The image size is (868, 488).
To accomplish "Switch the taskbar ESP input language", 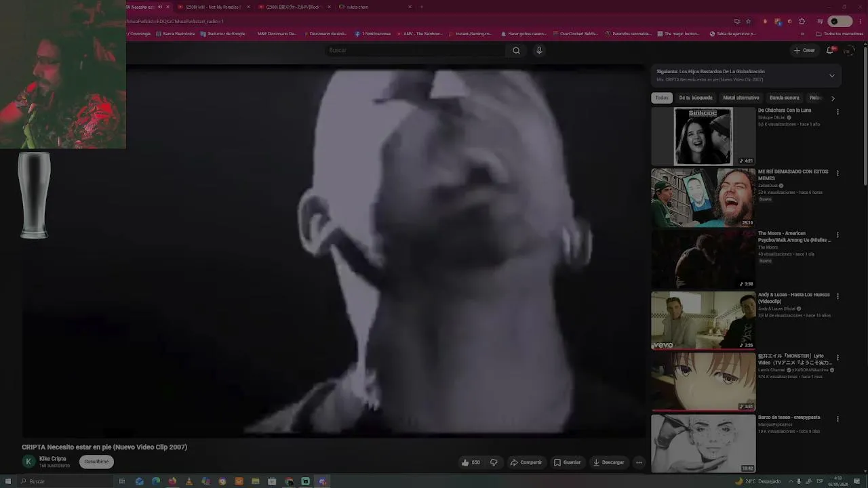I will 819,481.
